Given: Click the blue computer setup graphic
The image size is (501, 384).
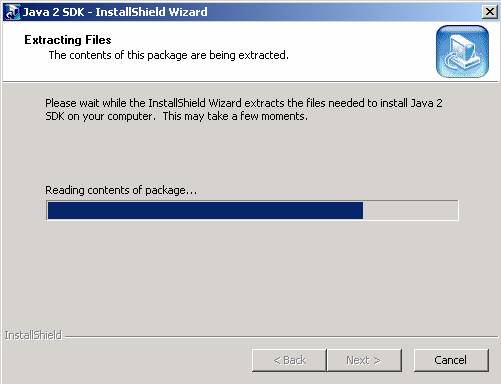Looking at the screenshot, I should coord(462,51).
